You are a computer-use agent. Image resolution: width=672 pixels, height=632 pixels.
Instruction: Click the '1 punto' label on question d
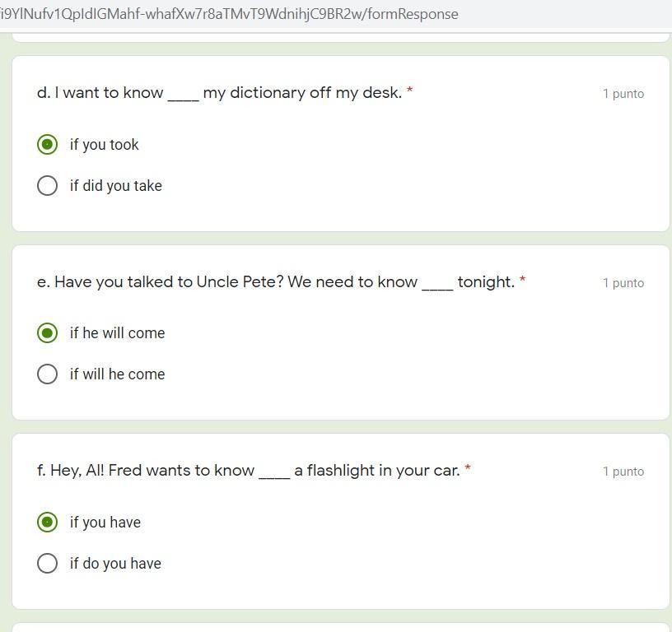pyautogui.click(x=623, y=94)
